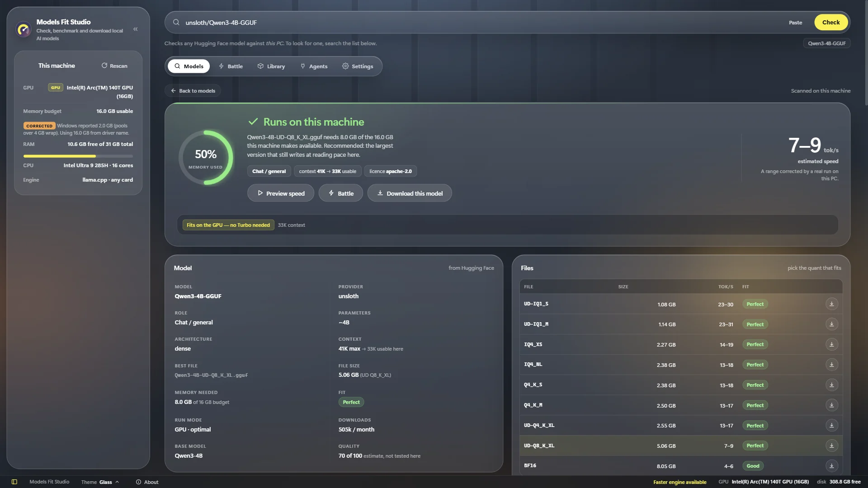Click the yellow Check button
868x488 pixels.
point(831,23)
